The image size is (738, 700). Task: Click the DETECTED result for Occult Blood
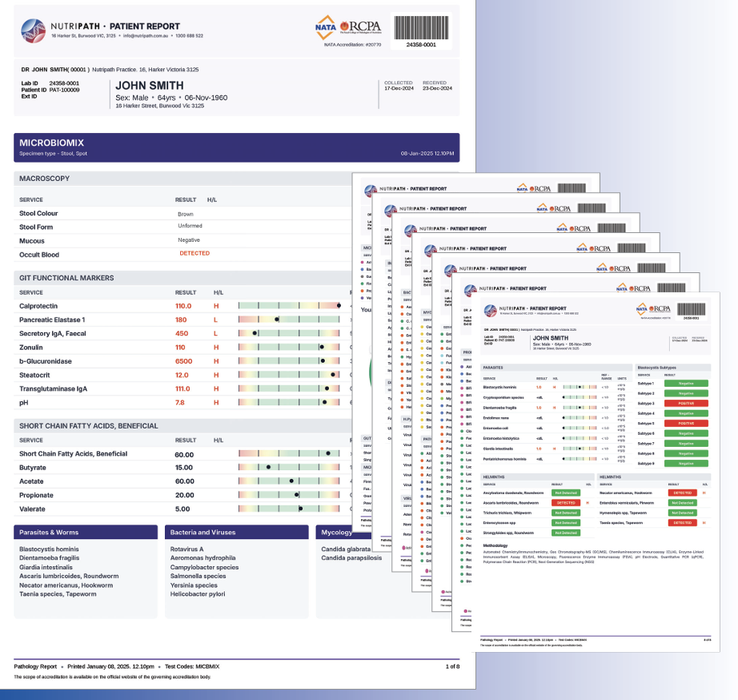195,253
